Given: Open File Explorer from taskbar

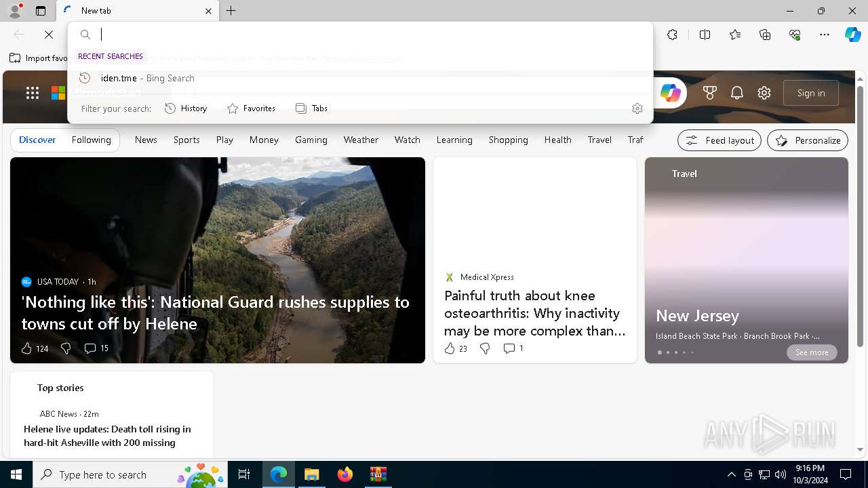Looking at the screenshot, I should tap(311, 474).
